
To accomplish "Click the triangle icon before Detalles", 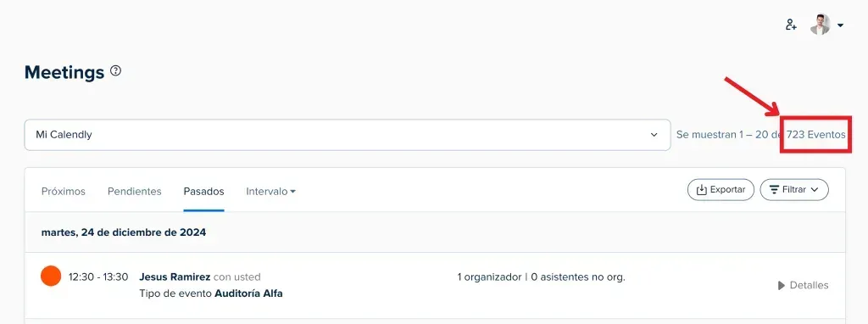I will [781, 285].
